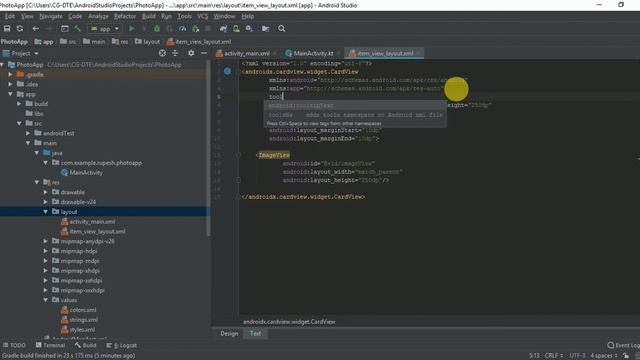
Task: Open the AVD Manager icon
Action: 236,29
